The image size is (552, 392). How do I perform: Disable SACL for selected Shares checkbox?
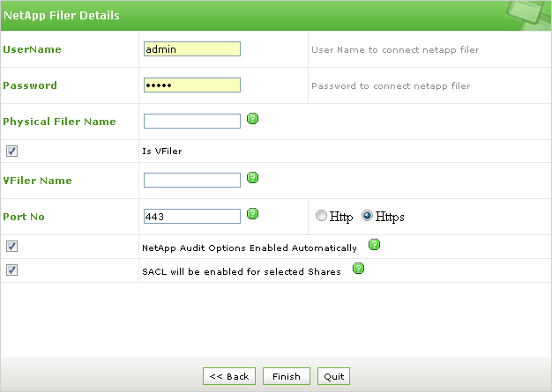point(11,270)
